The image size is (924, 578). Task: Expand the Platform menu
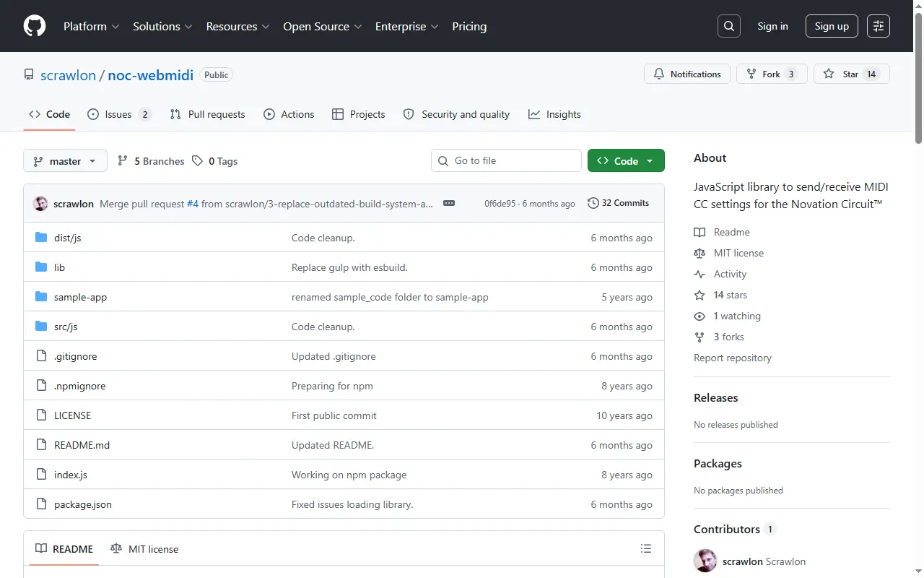(x=92, y=26)
